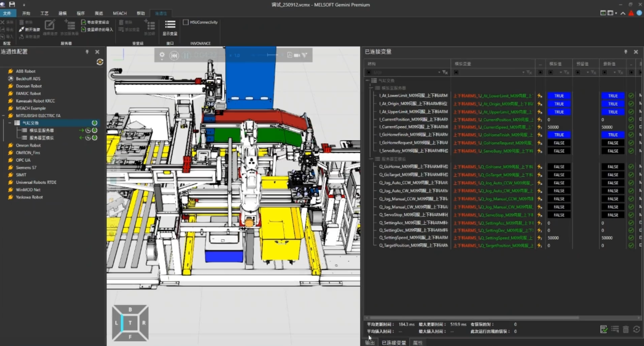Select Siemens S7 in connectivity list

[x=26, y=167]
